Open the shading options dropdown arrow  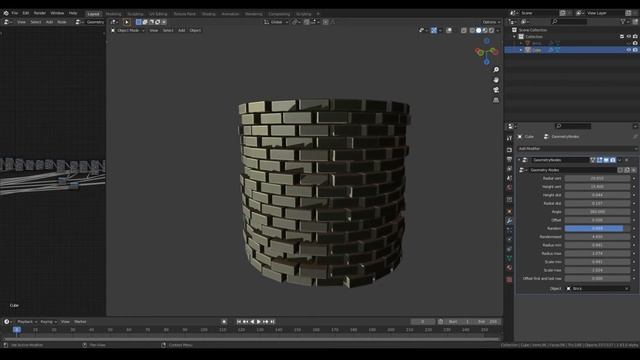498,30
